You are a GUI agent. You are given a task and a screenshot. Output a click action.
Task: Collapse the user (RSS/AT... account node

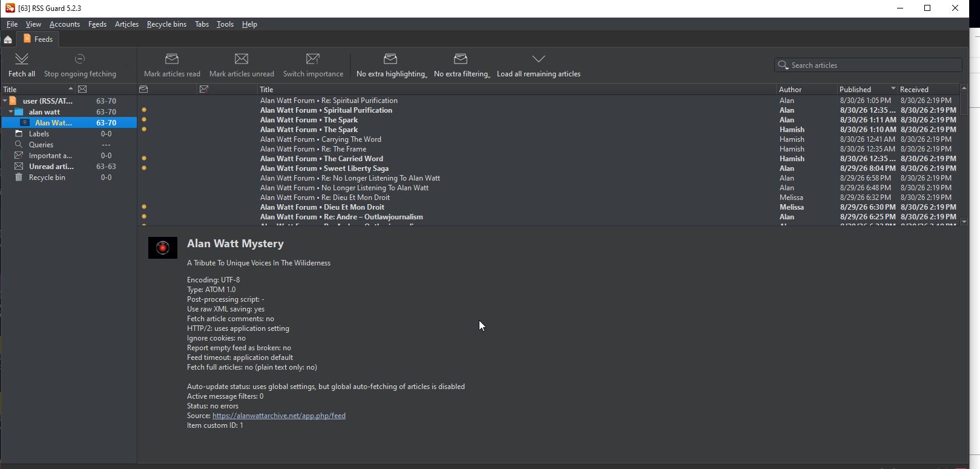(x=5, y=101)
